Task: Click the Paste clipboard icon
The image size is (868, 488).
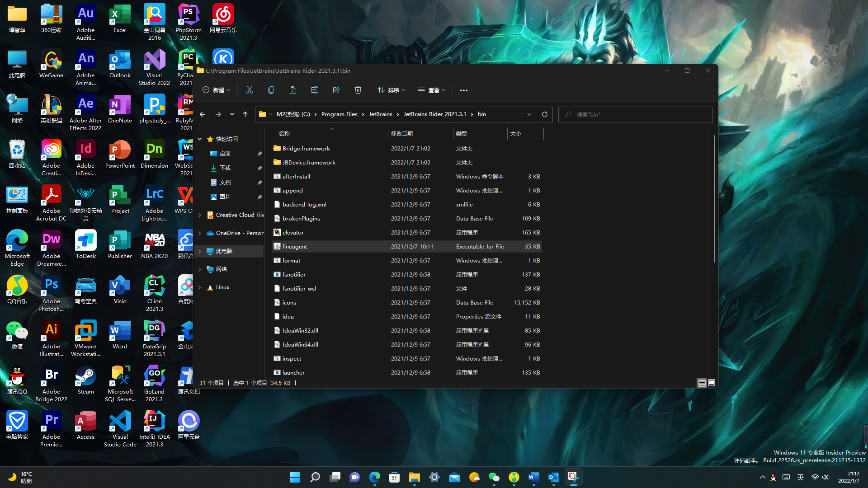Action: (293, 90)
